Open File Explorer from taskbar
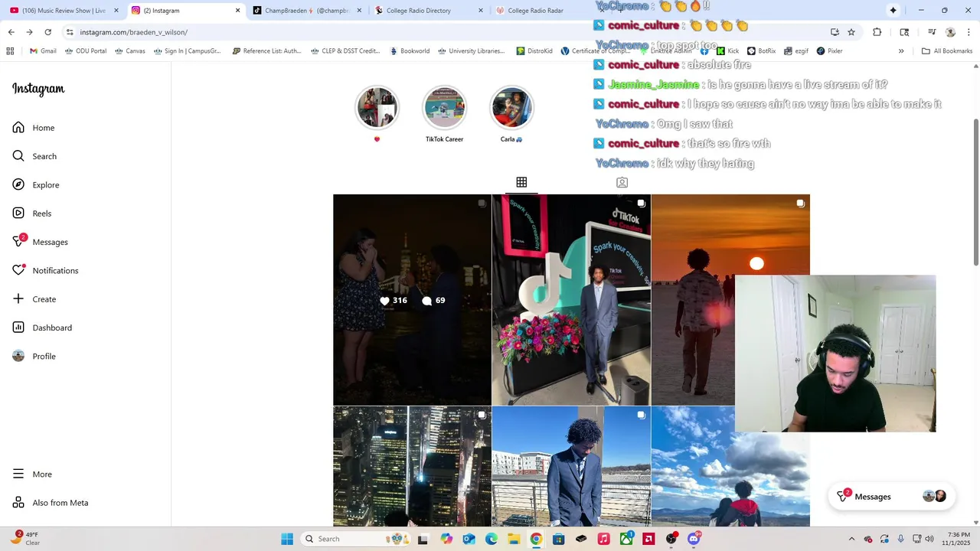Screen dimensions: 980x551 pyautogui.click(x=514, y=539)
